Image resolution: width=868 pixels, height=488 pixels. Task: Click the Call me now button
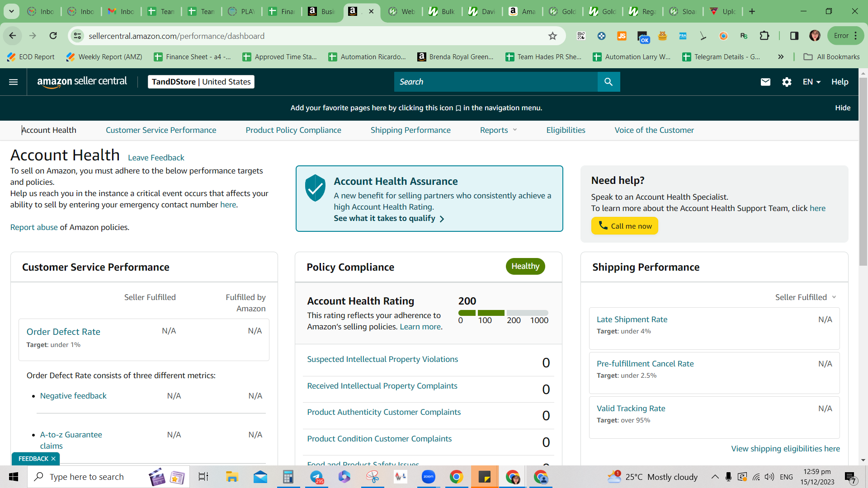pyautogui.click(x=624, y=226)
